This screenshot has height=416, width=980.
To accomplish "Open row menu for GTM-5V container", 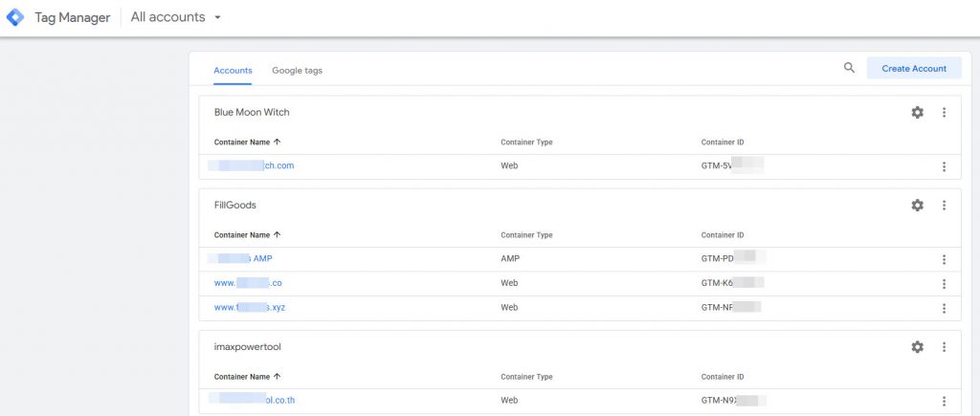I will 944,166.
